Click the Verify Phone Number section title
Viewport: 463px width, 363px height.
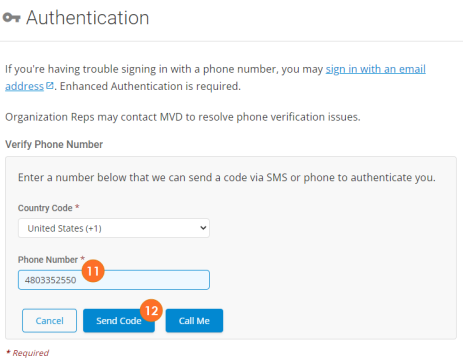[x=54, y=145]
